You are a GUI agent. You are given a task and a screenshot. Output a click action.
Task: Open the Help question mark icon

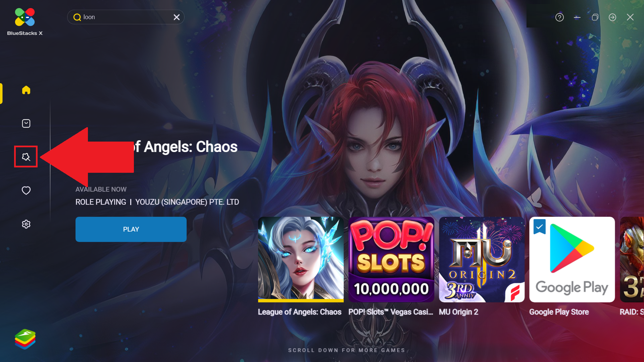[x=559, y=17]
